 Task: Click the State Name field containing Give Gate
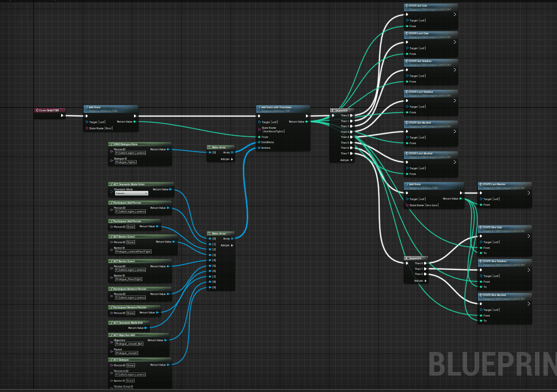click(432, 205)
